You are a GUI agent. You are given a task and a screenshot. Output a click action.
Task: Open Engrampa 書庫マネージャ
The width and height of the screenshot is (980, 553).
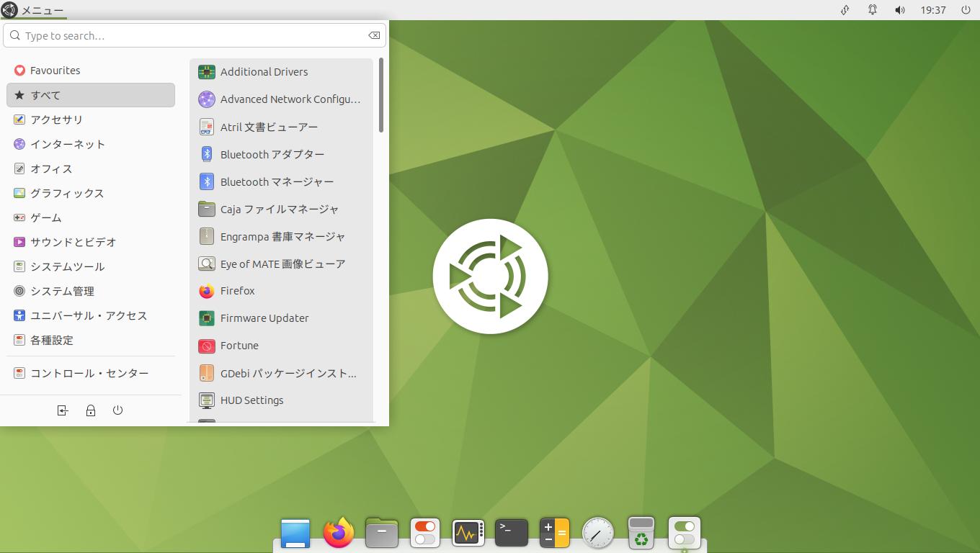coord(282,236)
